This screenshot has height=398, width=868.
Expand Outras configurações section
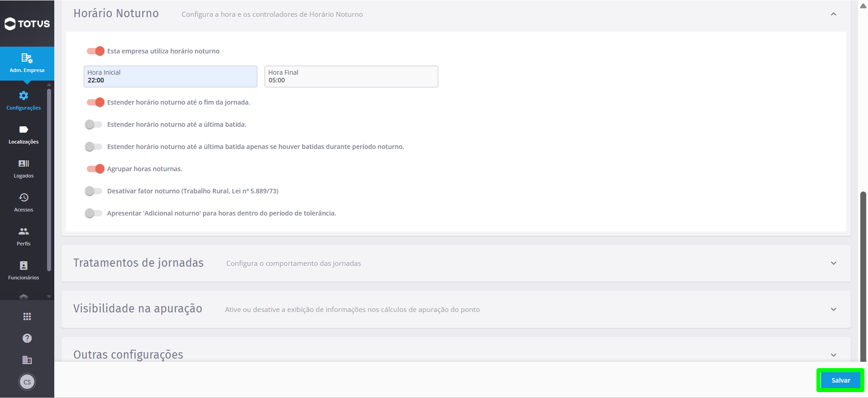[834, 355]
